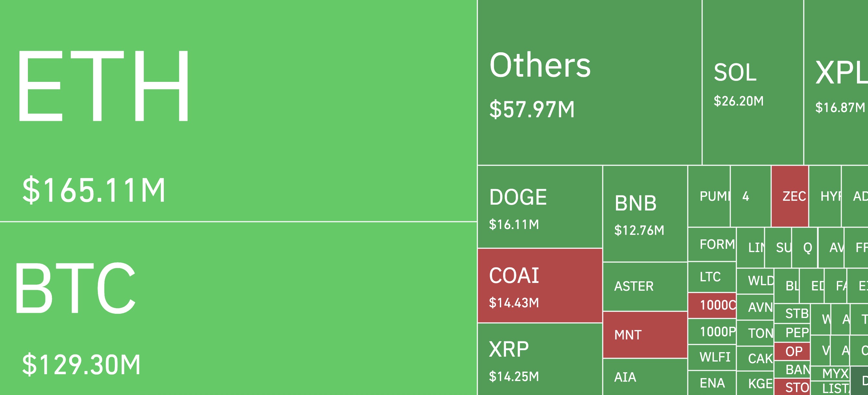Click the WLFI tile
The image size is (868, 395).
(x=712, y=357)
